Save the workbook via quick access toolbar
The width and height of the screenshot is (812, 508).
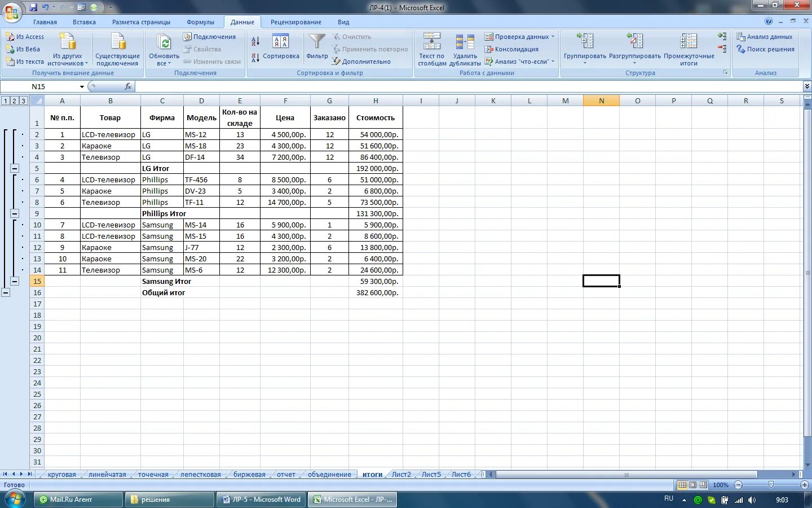tap(33, 7)
